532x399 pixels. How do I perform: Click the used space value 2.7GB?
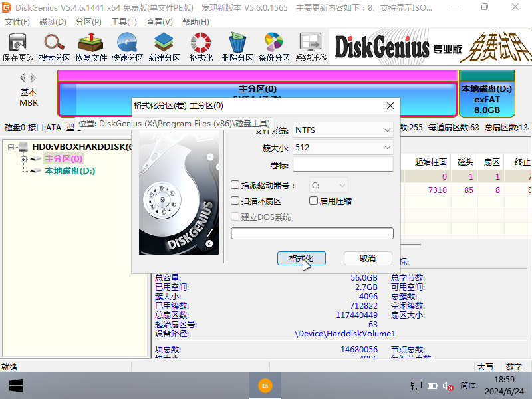pos(366,287)
